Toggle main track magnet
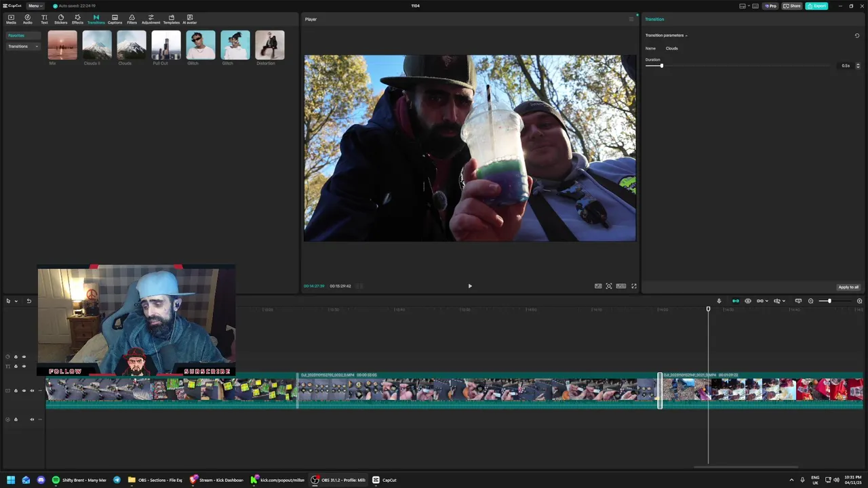868x488 pixels. click(735, 301)
